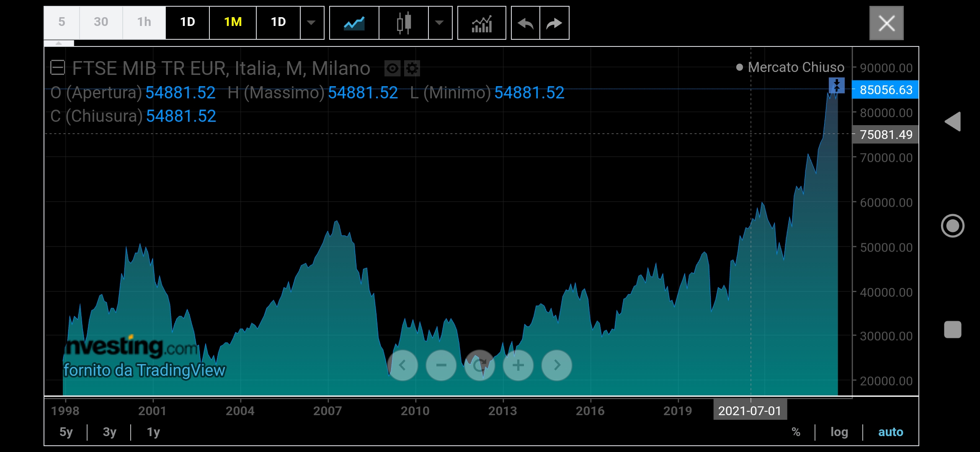980x452 pixels.
Task: Open the fornito da TradingView link
Action: [x=144, y=370]
